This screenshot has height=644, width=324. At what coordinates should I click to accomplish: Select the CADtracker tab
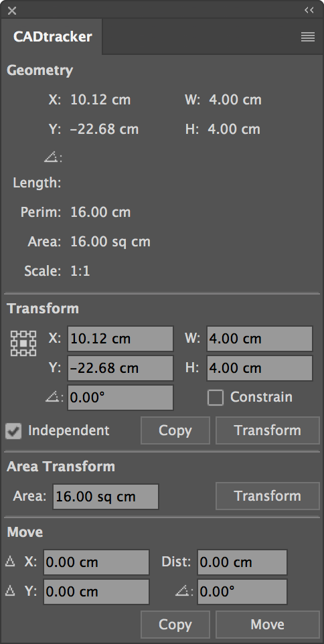tap(52, 37)
